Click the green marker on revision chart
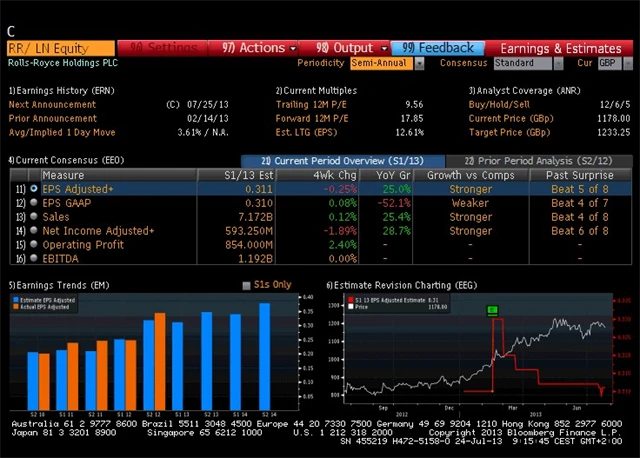Image resolution: width=640 pixels, height=458 pixels. tap(492, 310)
